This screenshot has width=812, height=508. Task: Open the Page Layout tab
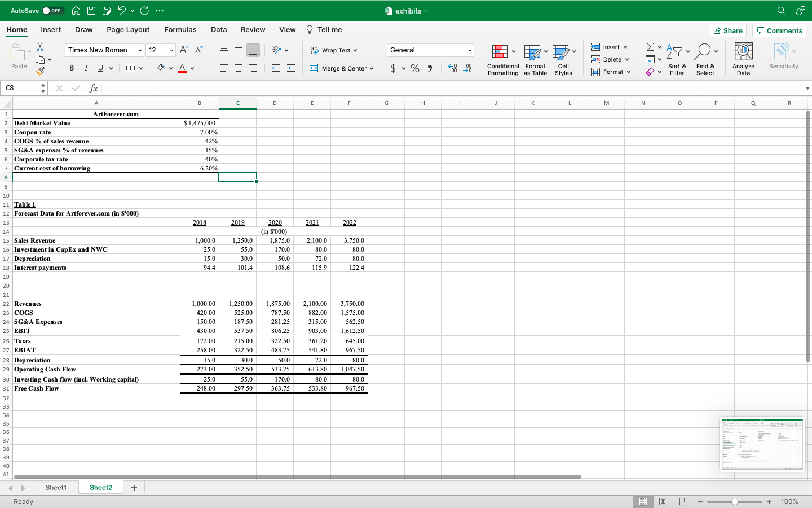coord(128,30)
